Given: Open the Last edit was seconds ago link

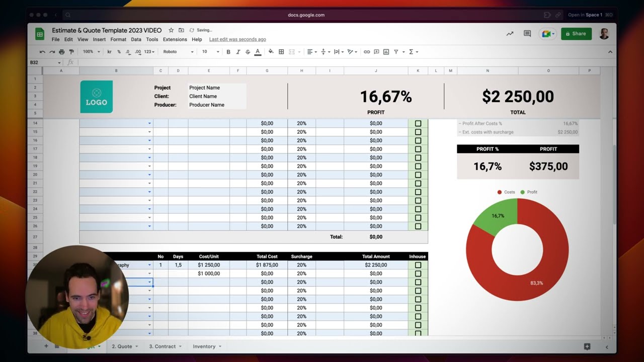Looking at the screenshot, I should click(237, 39).
